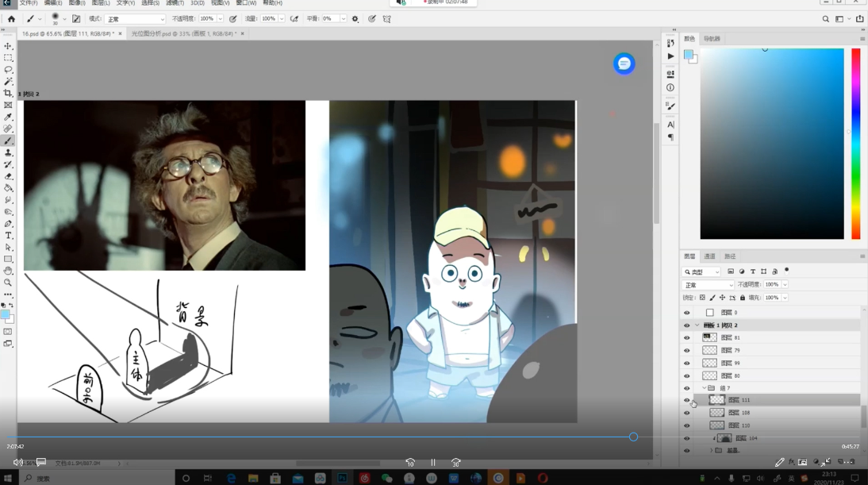Open the smoothing percentage dropdown arrow
868x485 pixels.
(344, 19)
